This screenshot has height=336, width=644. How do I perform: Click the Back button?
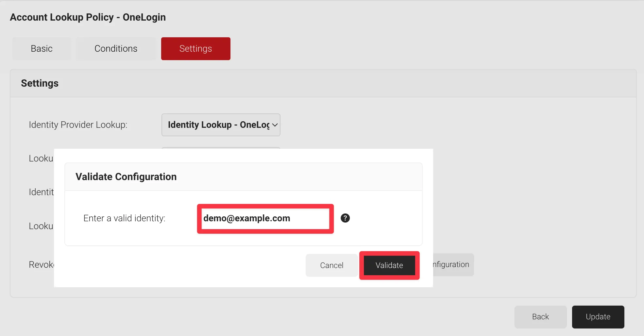coord(540,317)
